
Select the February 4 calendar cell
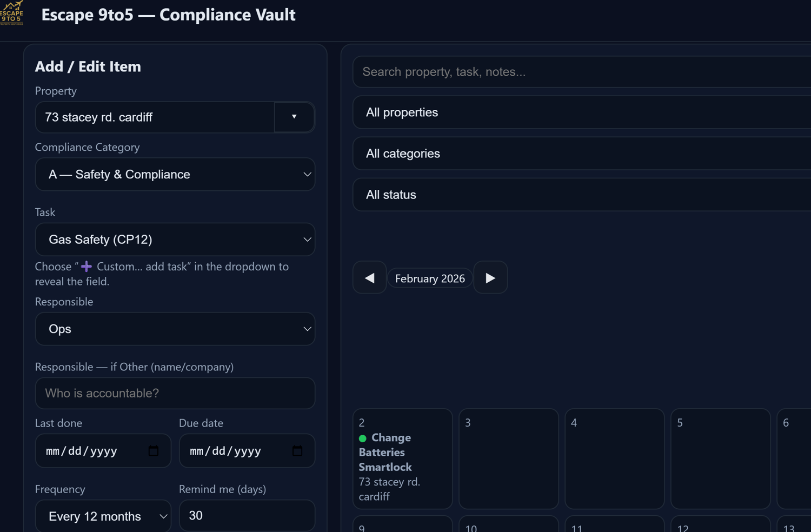coord(615,458)
